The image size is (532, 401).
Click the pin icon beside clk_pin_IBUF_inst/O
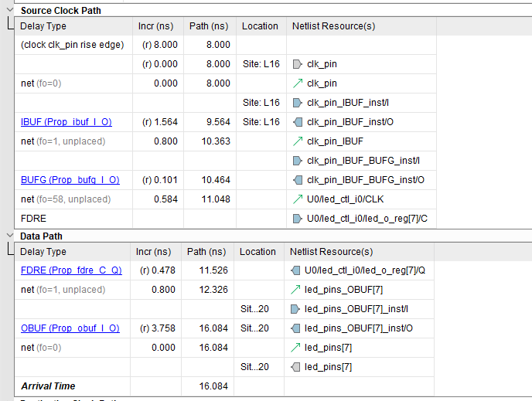click(297, 122)
